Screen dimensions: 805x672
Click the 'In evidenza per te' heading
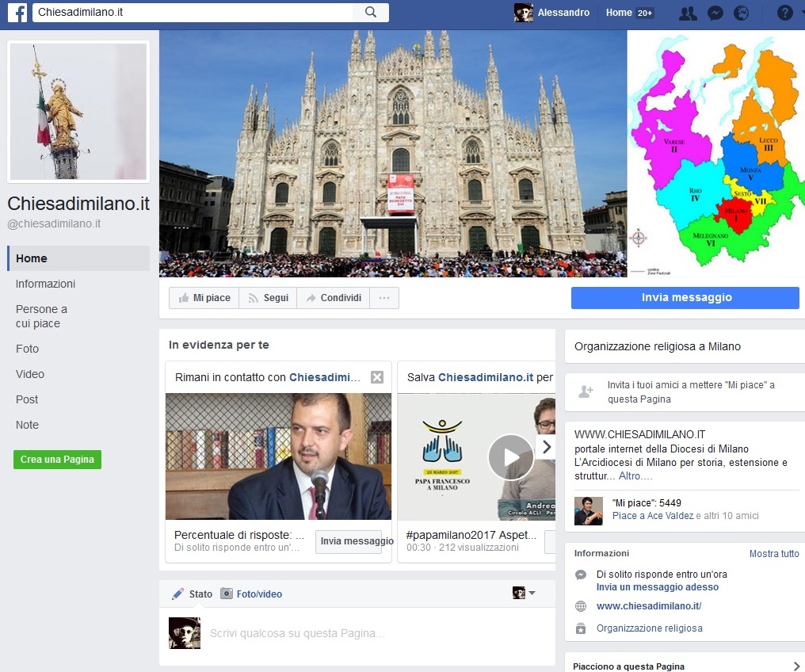pos(219,345)
